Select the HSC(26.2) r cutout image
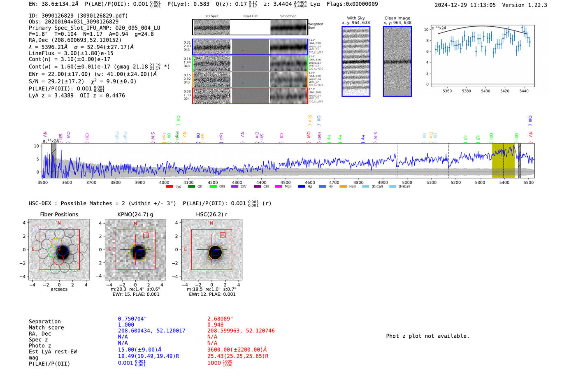The image size is (576, 392). coord(211,250)
